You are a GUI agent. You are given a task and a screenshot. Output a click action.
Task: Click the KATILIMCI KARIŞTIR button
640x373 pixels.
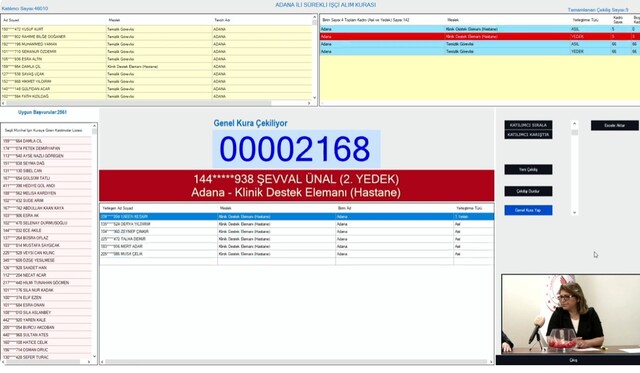(x=528, y=135)
